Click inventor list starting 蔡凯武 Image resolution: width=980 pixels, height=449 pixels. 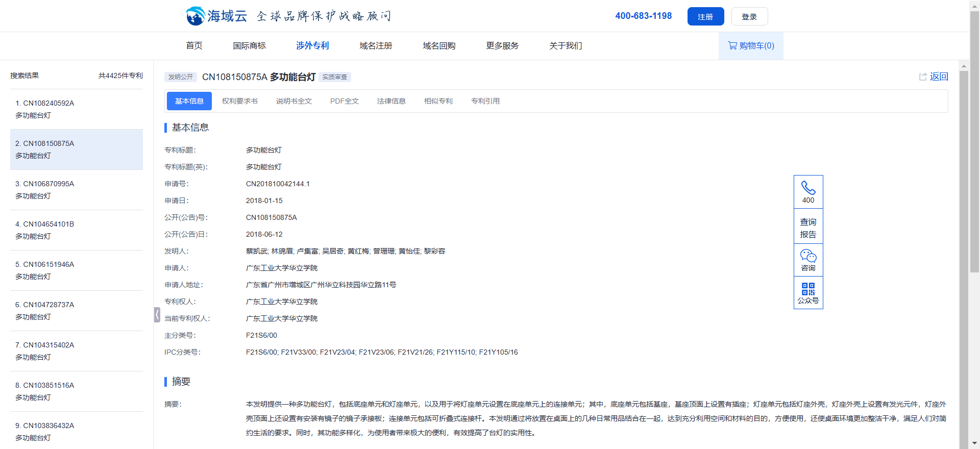[x=346, y=251]
